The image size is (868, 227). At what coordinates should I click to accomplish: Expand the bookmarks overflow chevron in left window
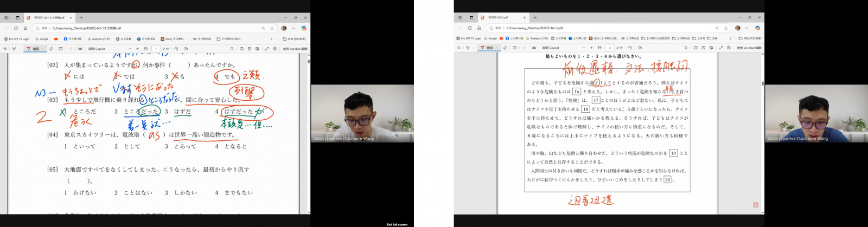coord(271,39)
